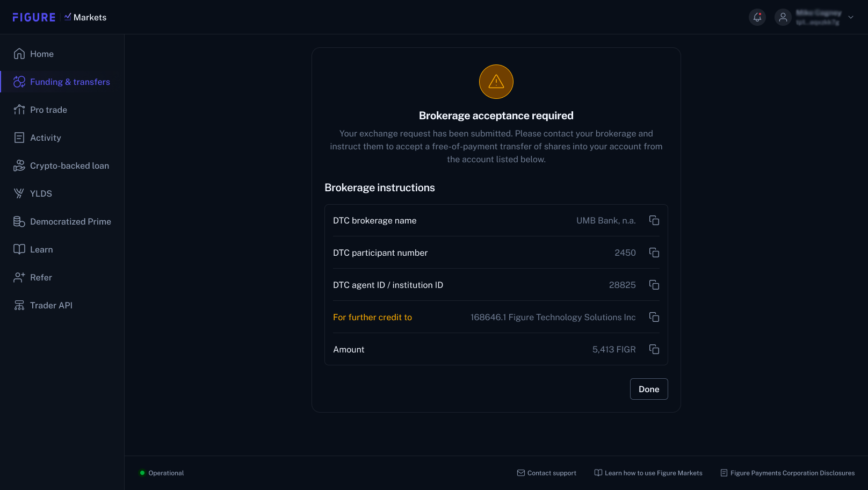868x490 pixels.
Task: Click the Home icon in sidebar
Action: coord(19,54)
